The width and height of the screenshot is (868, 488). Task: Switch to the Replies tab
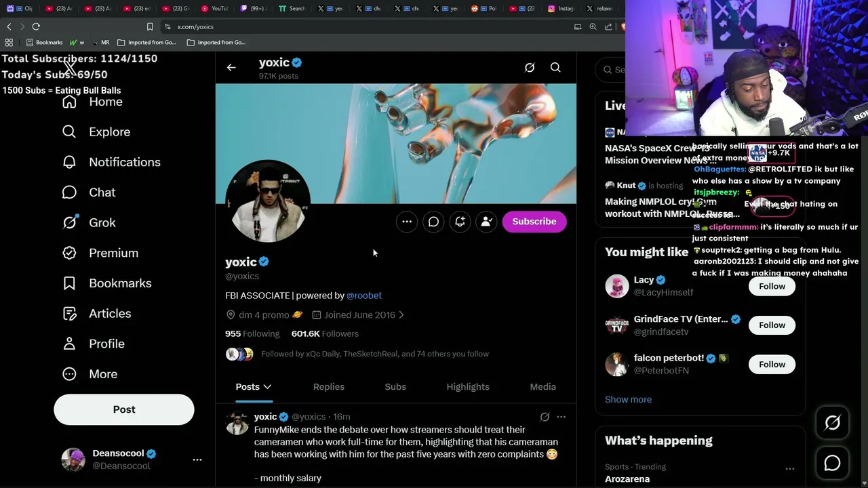[329, 387]
